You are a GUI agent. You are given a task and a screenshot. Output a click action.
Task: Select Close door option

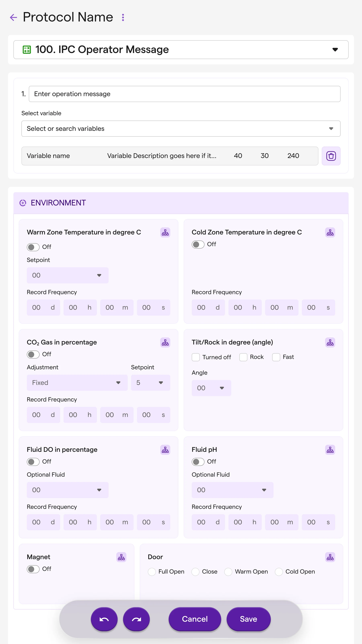195,572
